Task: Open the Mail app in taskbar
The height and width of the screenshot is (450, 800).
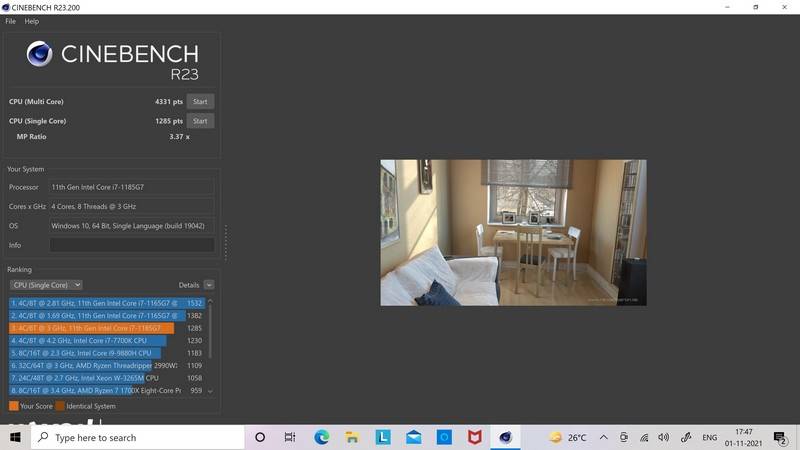Action: (413, 438)
